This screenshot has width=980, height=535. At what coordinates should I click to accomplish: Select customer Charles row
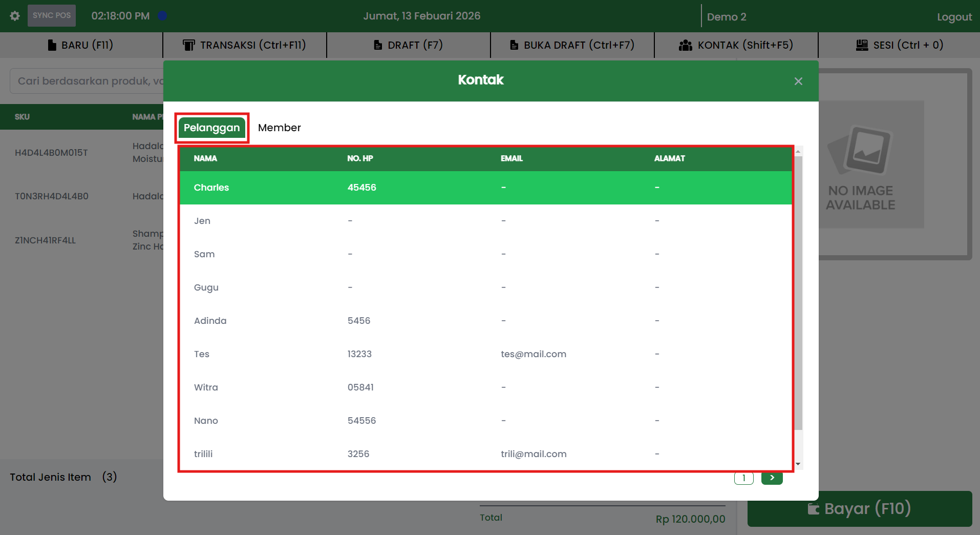click(x=485, y=188)
